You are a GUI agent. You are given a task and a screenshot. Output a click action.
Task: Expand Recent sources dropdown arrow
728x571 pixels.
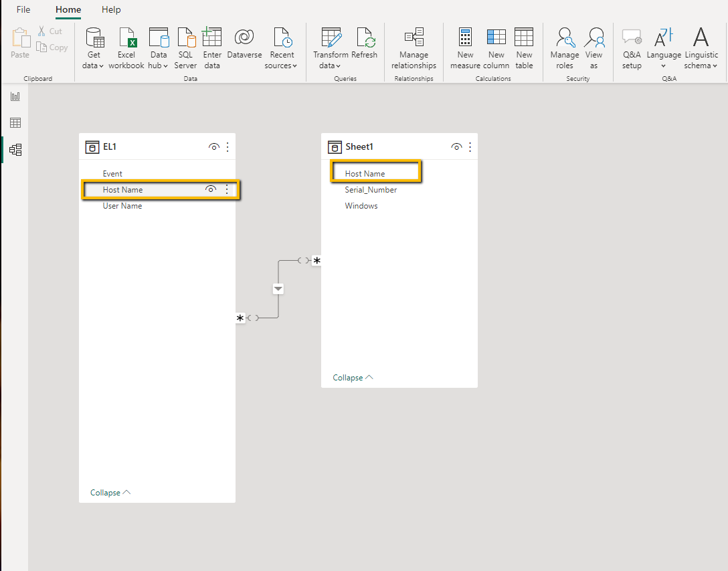294,66
